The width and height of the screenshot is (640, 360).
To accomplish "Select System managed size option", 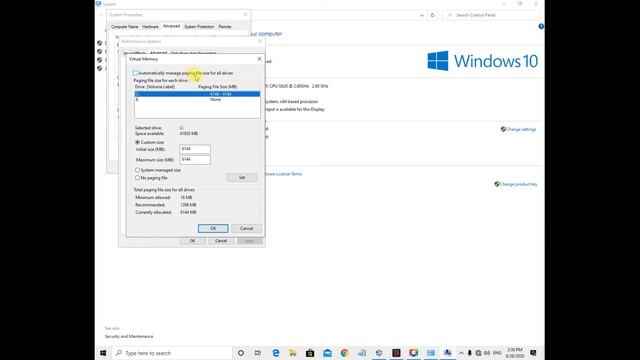I will coord(138,170).
